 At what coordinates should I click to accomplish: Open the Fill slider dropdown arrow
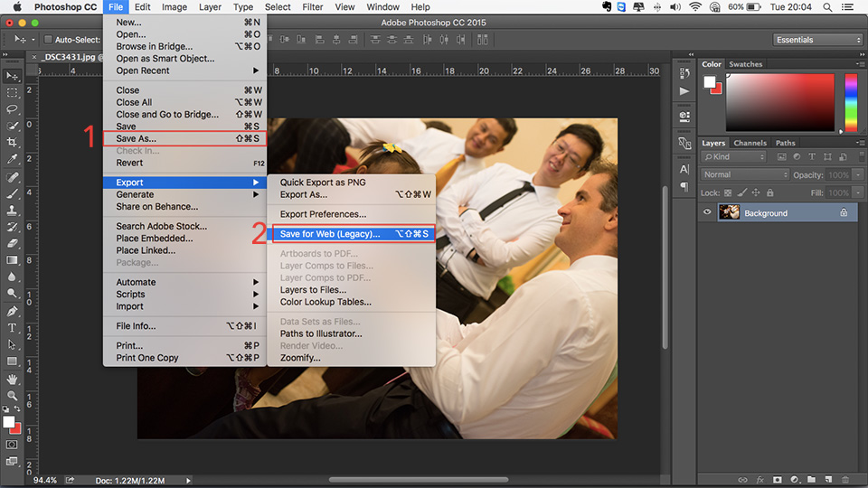pos(857,192)
